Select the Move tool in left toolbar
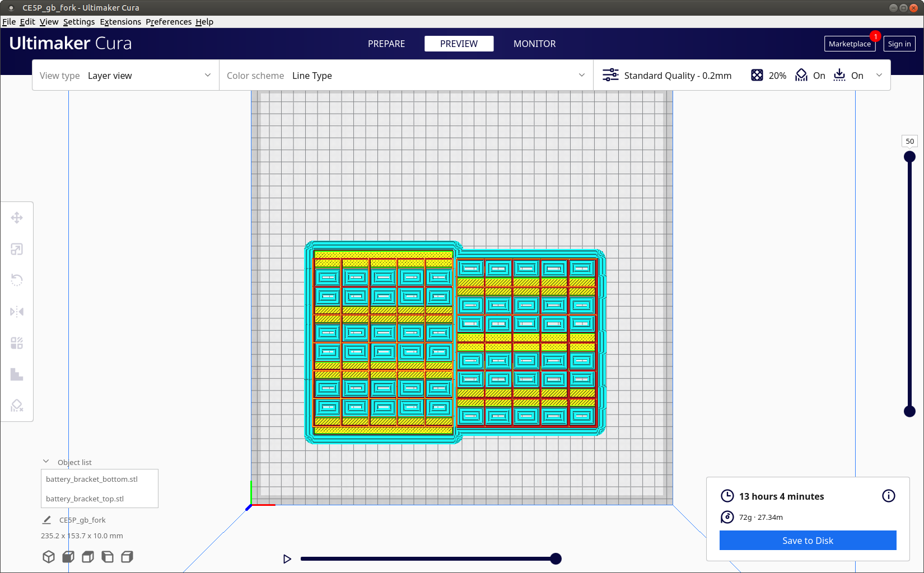 pos(17,218)
